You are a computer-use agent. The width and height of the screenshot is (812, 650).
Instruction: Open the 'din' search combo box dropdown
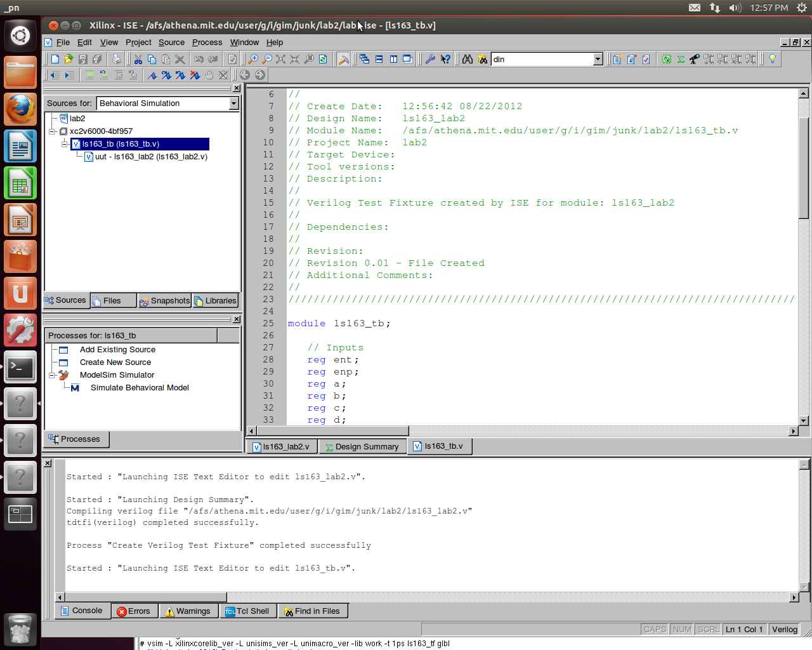pos(598,59)
